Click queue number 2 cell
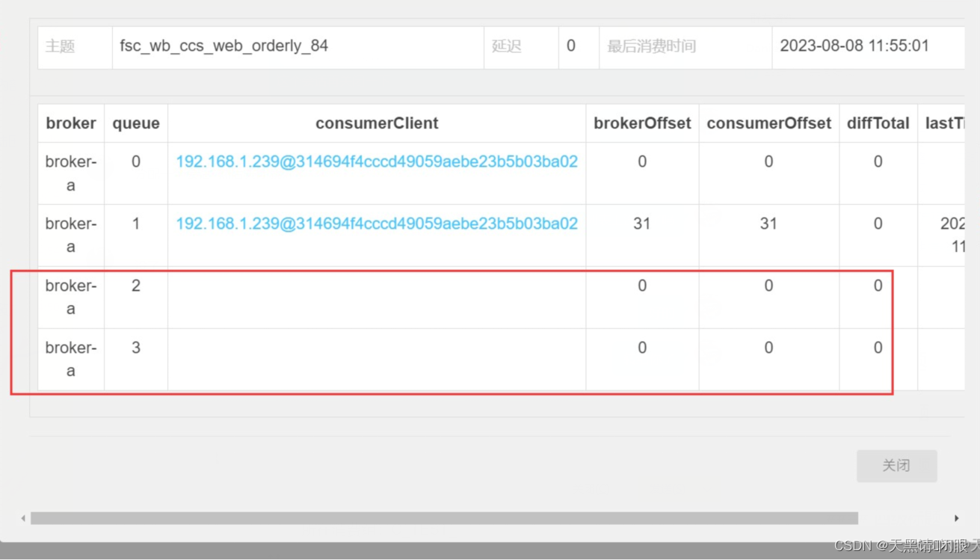The height and width of the screenshot is (560, 980). (136, 298)
